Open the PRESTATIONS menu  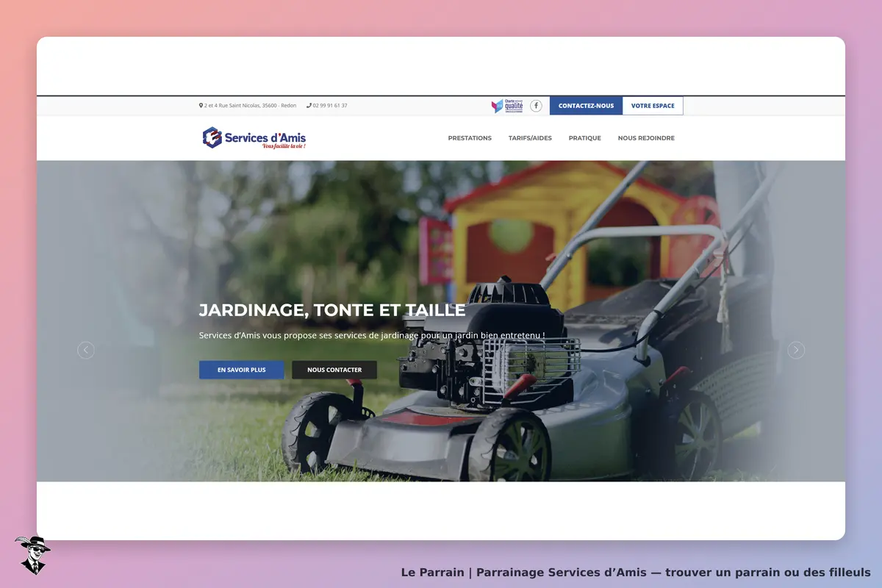(x=470, y=138)
